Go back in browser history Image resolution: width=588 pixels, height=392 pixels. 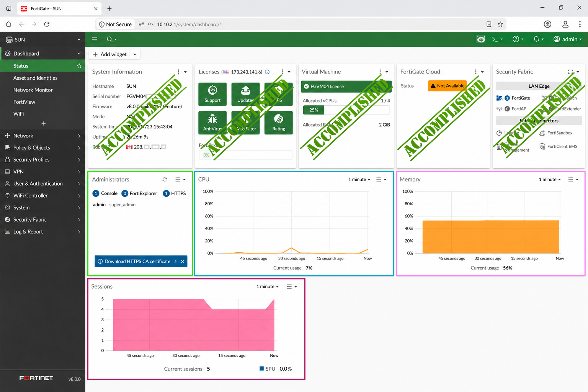point(21,24)
